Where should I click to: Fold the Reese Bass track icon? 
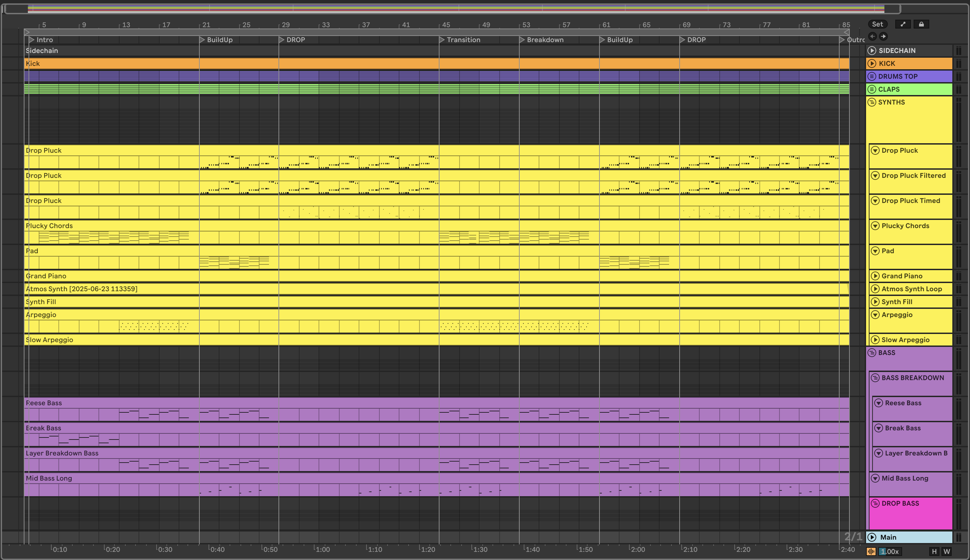(x=878, y=403)
